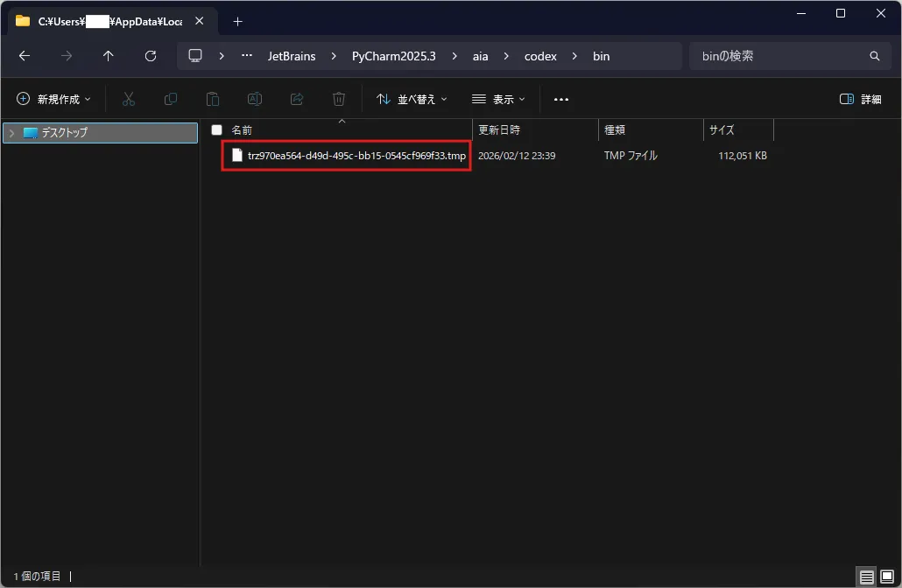Click the Copy icon in toolbar
Image resolution: width=902 pixels, height=588 pixels.
170,100
